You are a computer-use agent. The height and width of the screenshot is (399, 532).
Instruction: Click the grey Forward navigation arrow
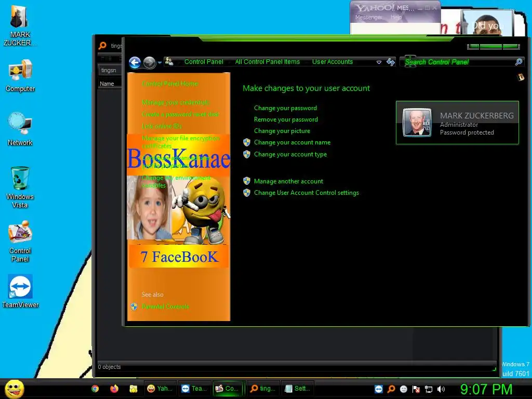[x=149, y=62]
